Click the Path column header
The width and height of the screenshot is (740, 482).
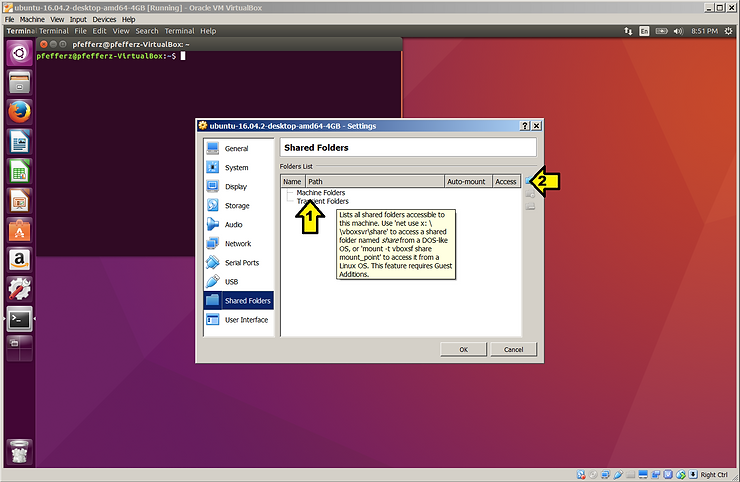coord(374,181)
